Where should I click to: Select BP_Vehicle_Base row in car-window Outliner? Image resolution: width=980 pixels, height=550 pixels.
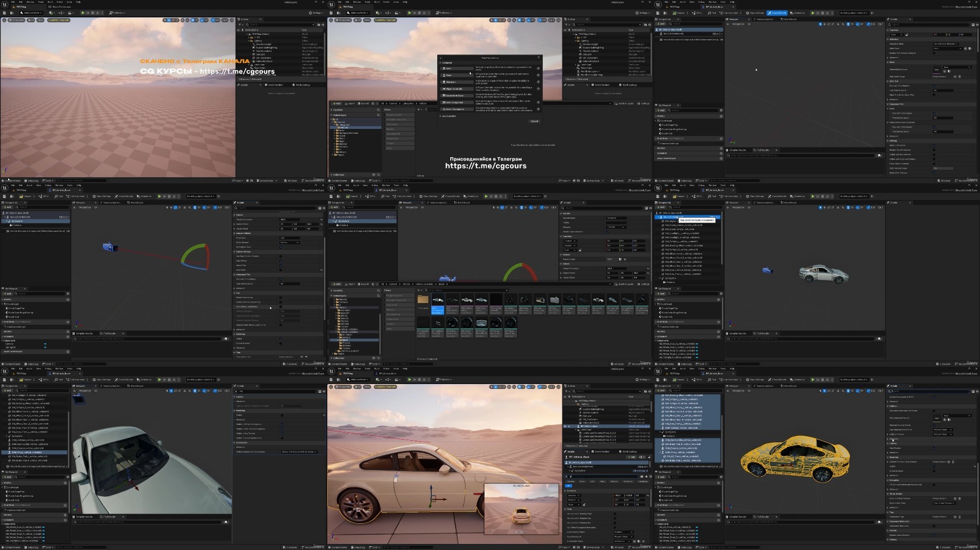point(607,426)
